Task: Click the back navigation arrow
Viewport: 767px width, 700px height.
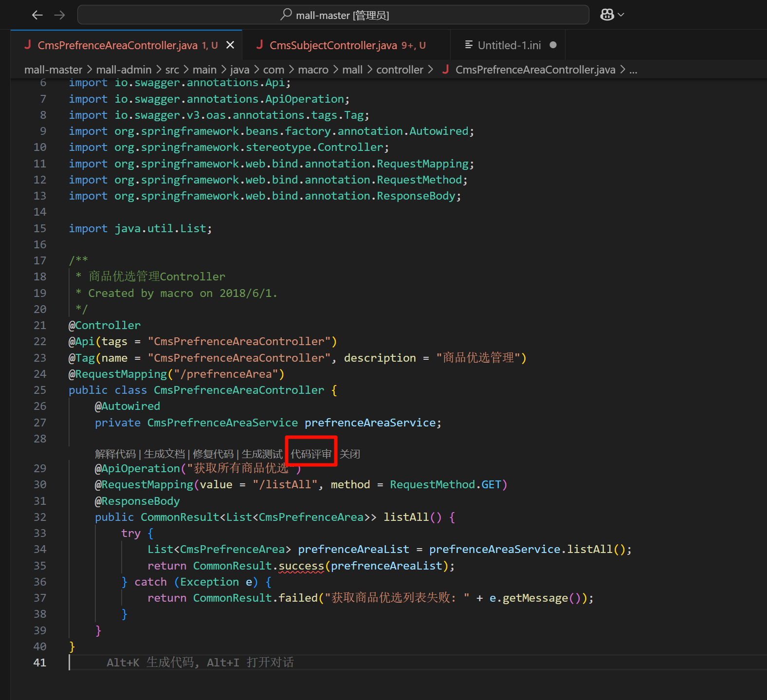Action: [37, 15]
